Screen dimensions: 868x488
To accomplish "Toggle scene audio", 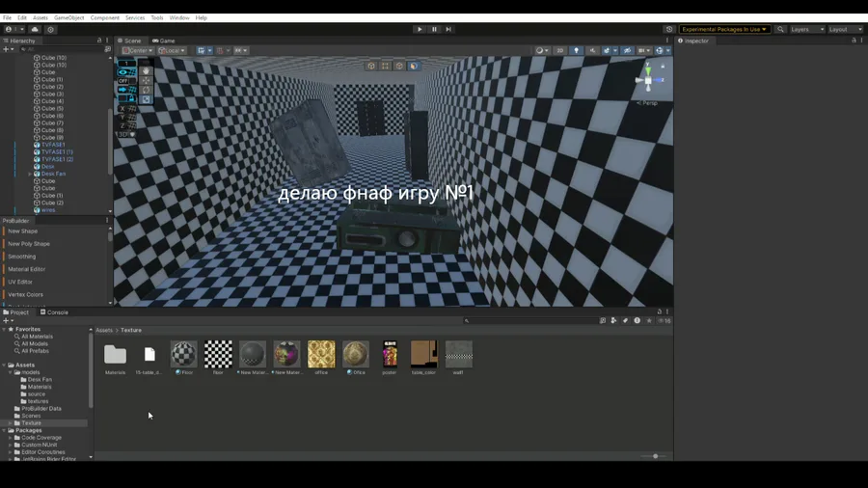I will tap(593, 50).
